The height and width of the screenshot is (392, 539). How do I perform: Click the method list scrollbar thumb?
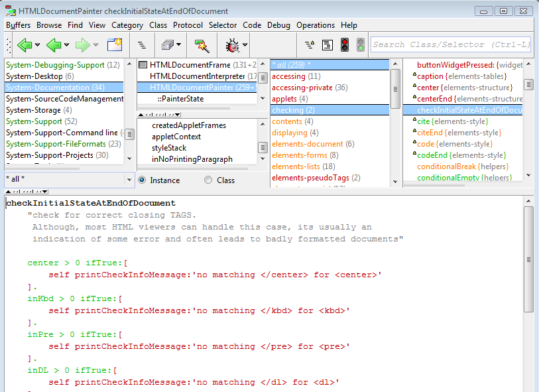tap(528, 84)
